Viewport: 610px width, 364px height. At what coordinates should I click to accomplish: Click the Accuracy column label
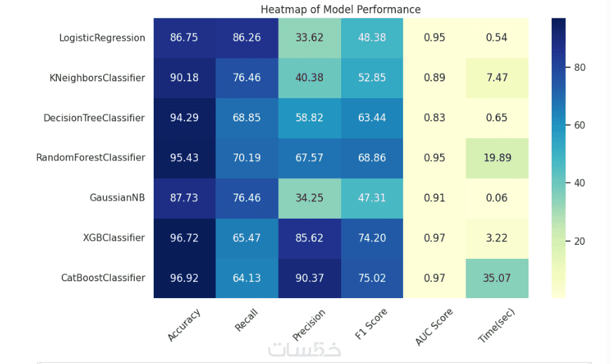click(x=184, y=325)
